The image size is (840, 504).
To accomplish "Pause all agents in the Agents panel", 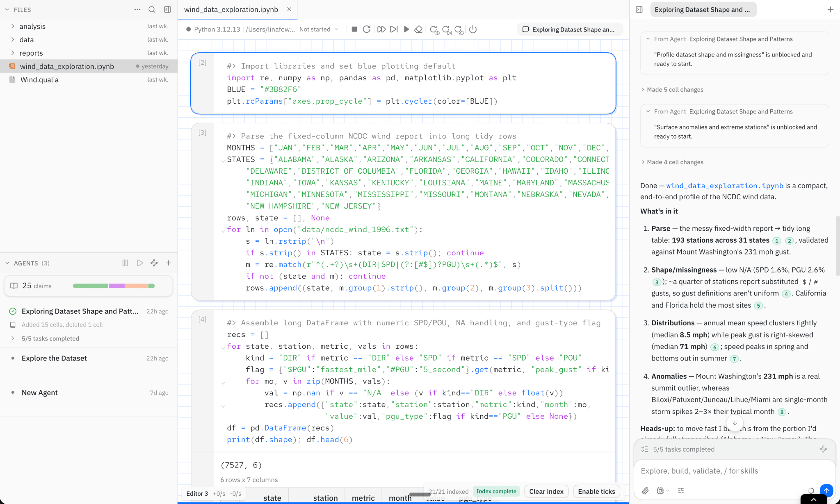I will 125,263.
